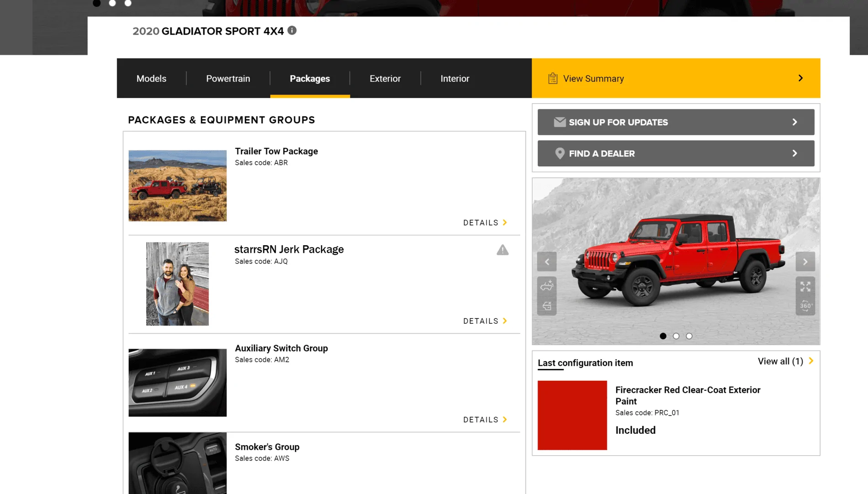Click Sign Up For Updates button
Viewport: 868px width, 494px height.
[x=676, y=122]
